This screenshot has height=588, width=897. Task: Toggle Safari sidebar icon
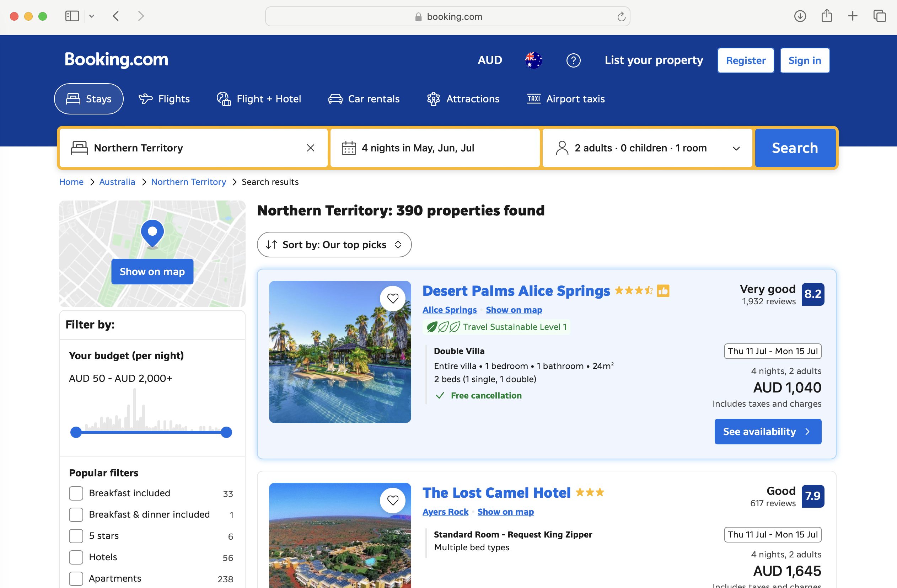[72, 16]
